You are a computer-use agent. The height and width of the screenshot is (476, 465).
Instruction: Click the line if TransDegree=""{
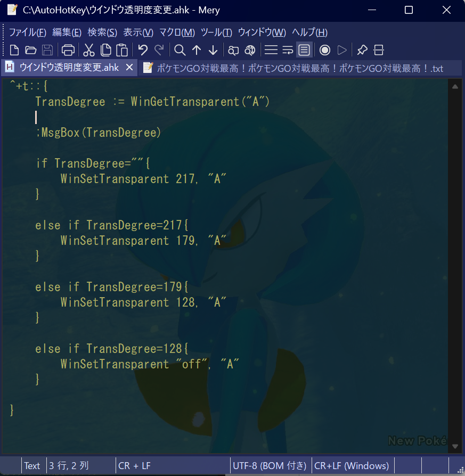coord(93,163)
